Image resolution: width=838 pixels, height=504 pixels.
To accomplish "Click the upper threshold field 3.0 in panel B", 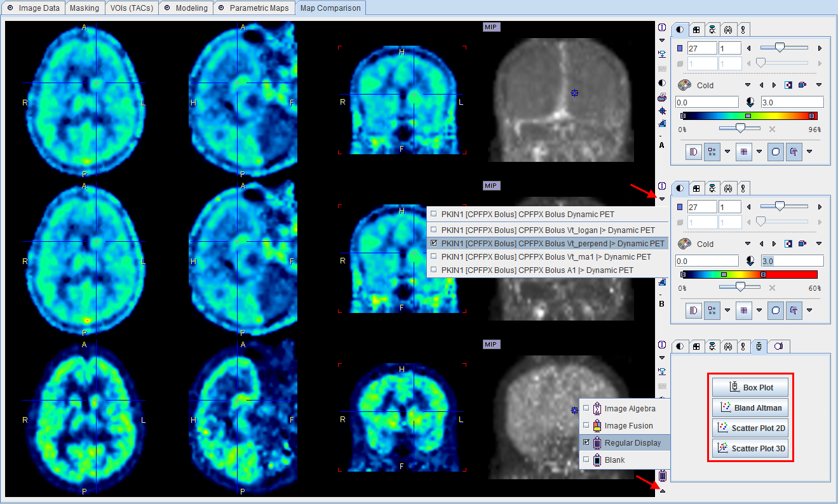I will coord(792,261).
